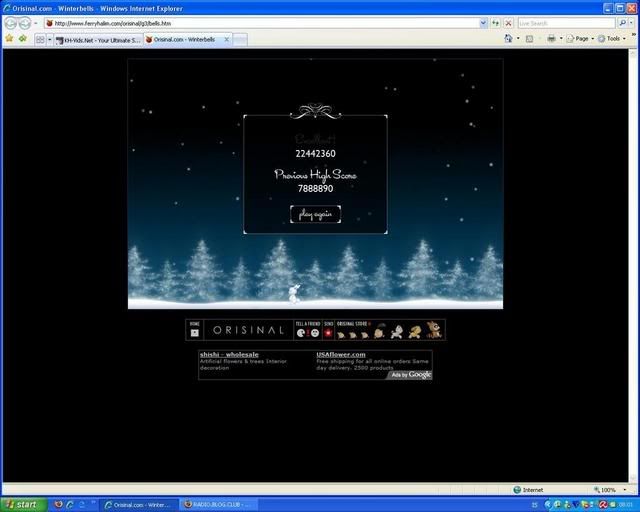Click the first small chick in Orisinal Store
The width and height of the screenshot is (640, 512).
coord(341,335)
